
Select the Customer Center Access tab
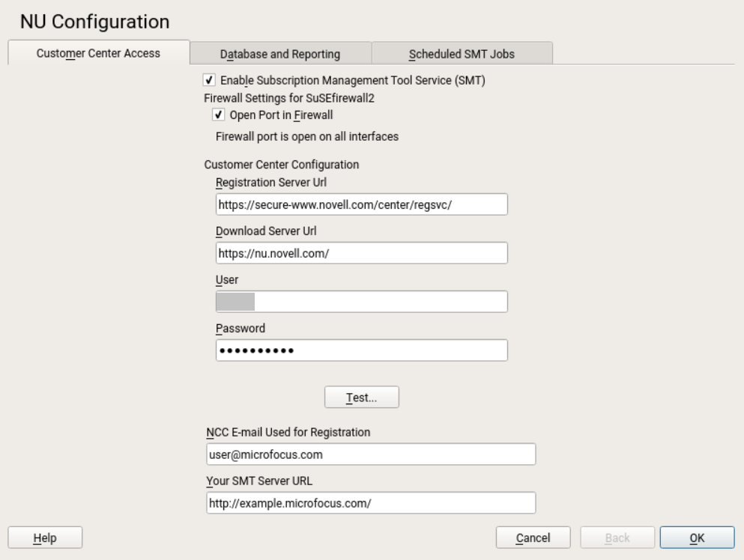coord(98,53)
